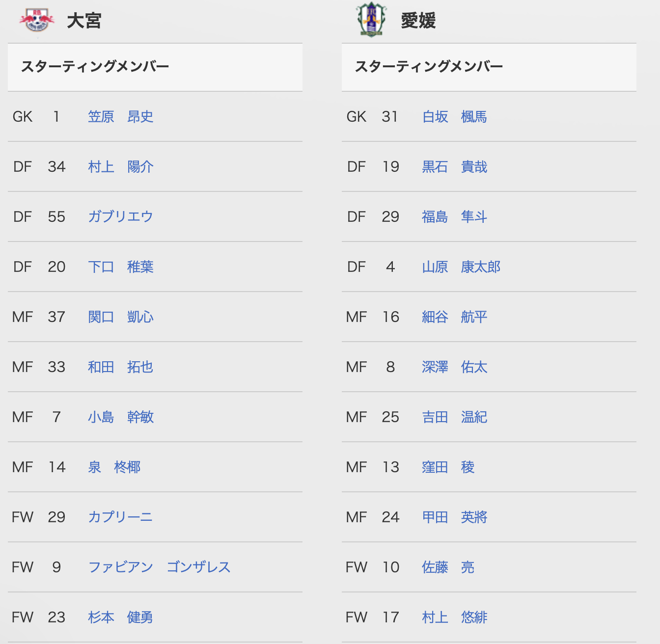Click 杉本 健勇 player name
Screen dimensions: 660x644
(x=121, y=617)
